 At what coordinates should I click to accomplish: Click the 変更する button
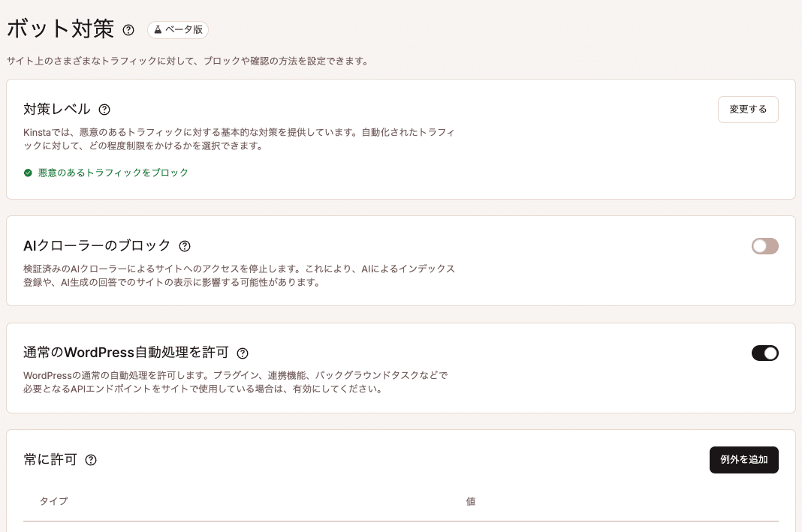[748, 110]
